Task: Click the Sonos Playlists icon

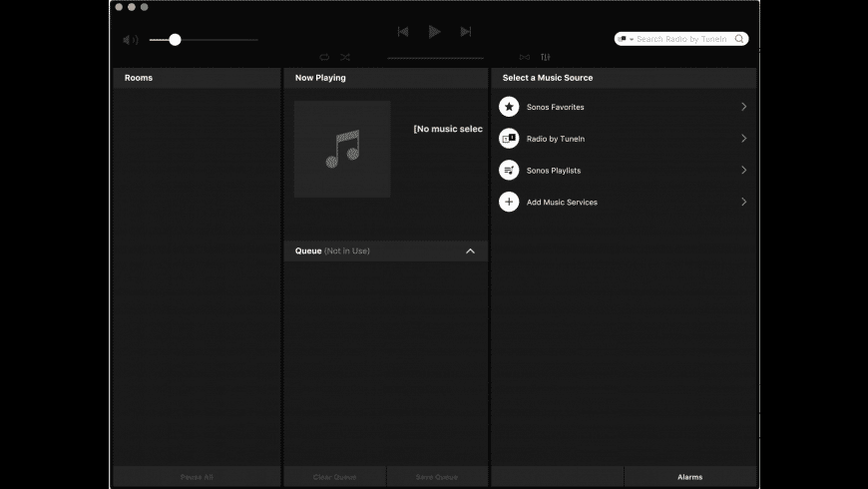Action: point(509,170)
